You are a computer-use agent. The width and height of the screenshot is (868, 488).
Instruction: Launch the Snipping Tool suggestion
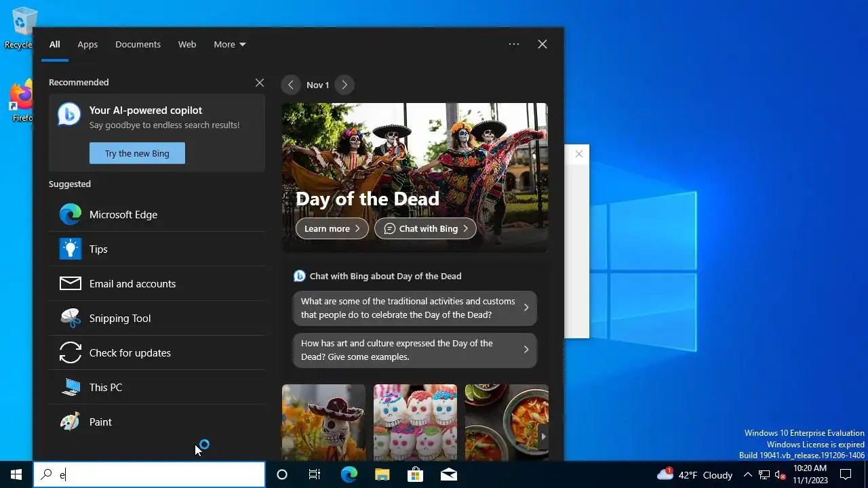(x=157, y=318)
